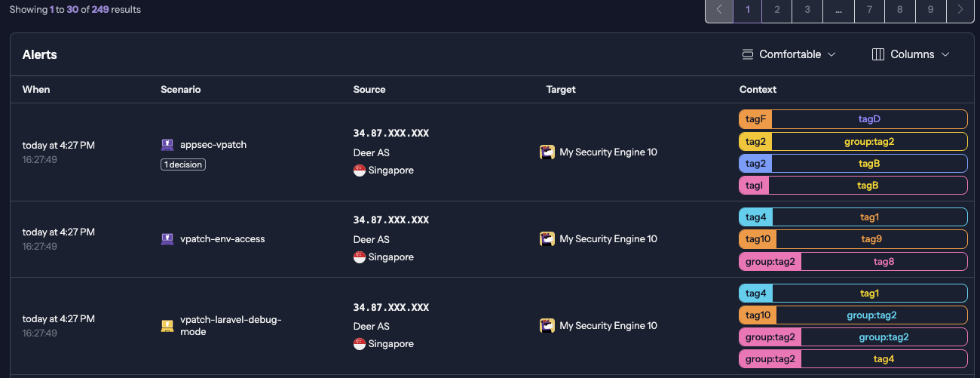Image resolution: width=980 pixels, height=378 pixels.
Task: Click the 1 decision badge
Action: point(183,164)
